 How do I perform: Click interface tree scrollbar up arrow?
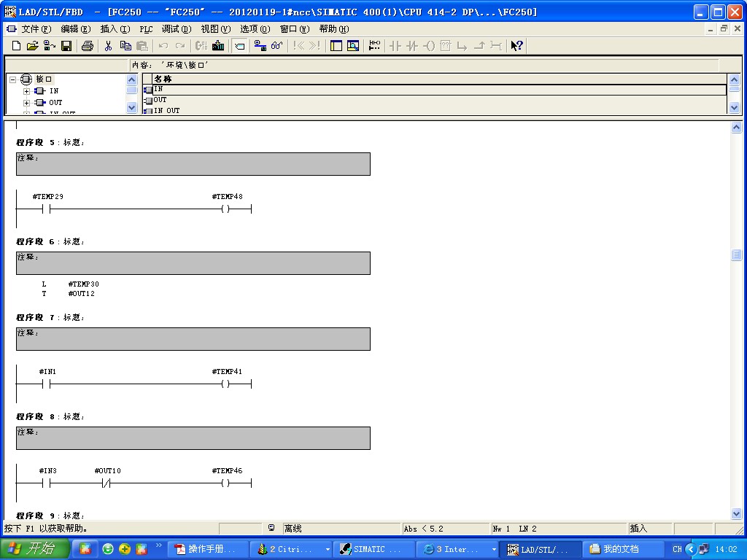pos(132,79)
